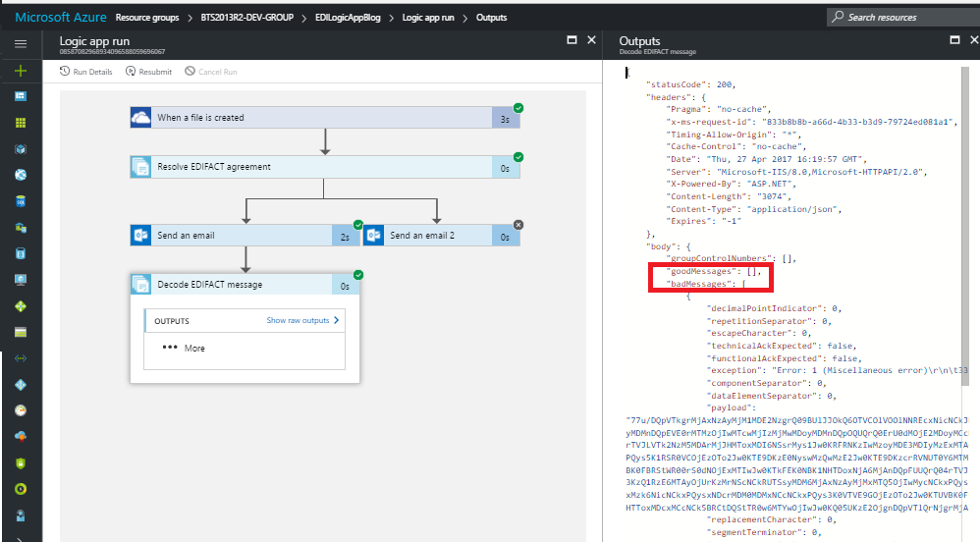Click the Outlook icon on Send an email 2
Viewport: 980px width, 542px height.
coord(373,235)
